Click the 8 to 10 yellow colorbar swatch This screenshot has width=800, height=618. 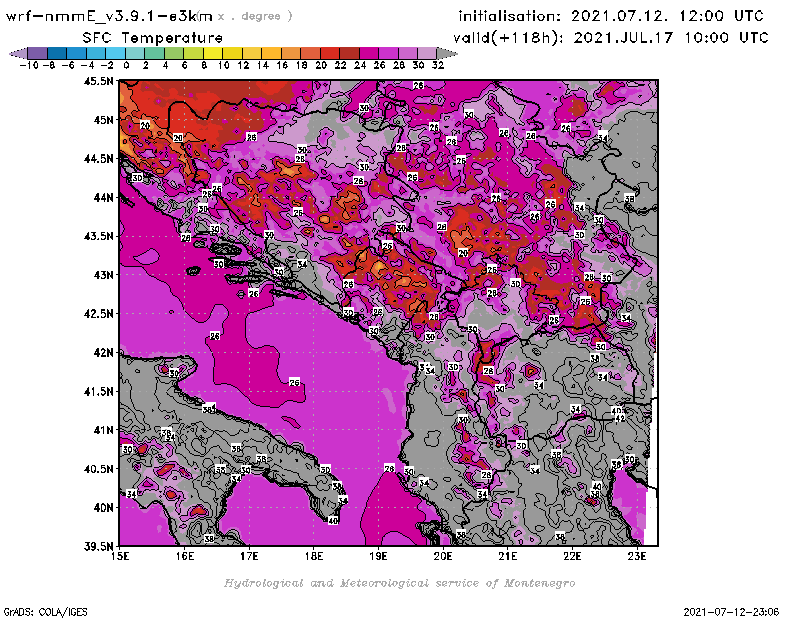(213, 53)
